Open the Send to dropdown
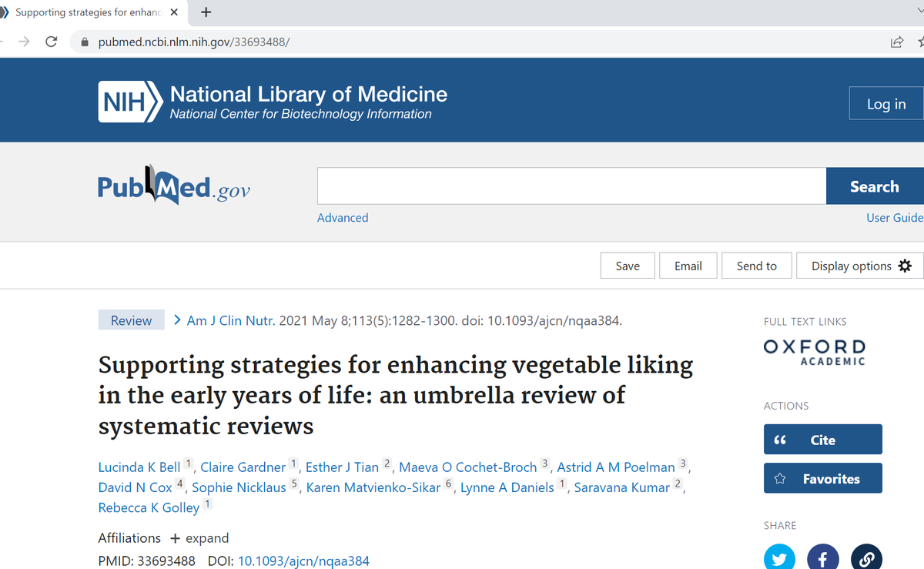Image resolution: width=924 pixels, height=569 pixels. pos(757,266)
